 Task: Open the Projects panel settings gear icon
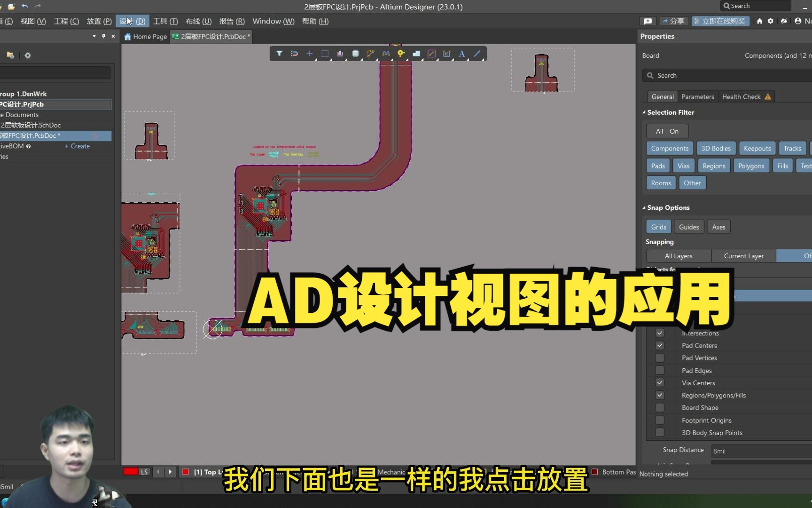pos(28,56)
